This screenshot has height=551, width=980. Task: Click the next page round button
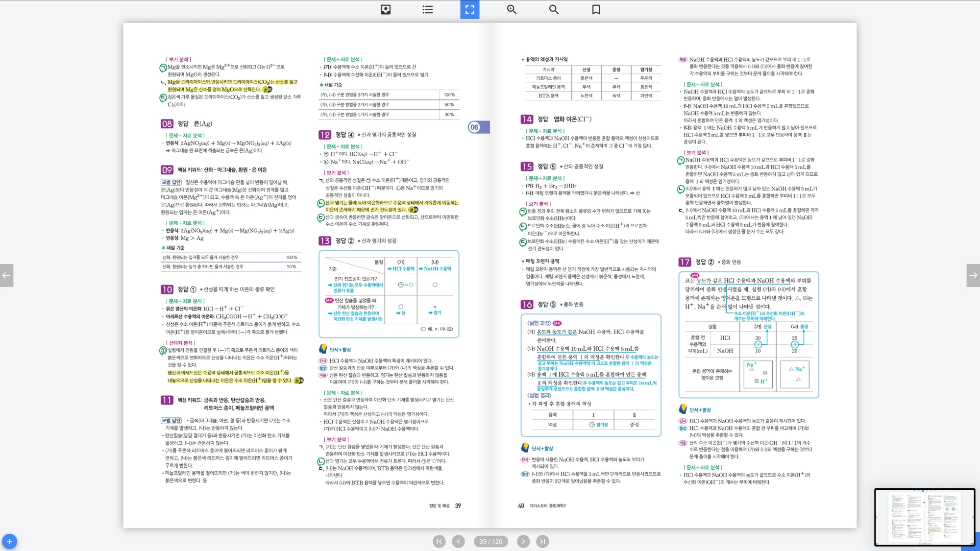coord(523,541)
